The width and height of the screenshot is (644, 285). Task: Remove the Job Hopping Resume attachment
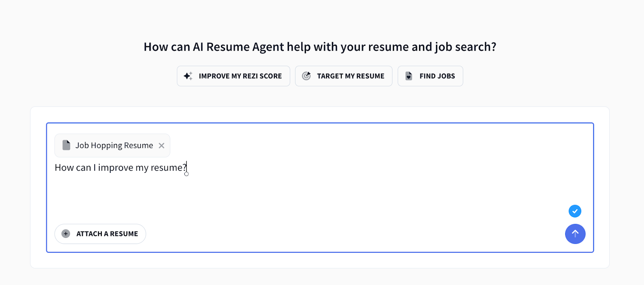161,145
